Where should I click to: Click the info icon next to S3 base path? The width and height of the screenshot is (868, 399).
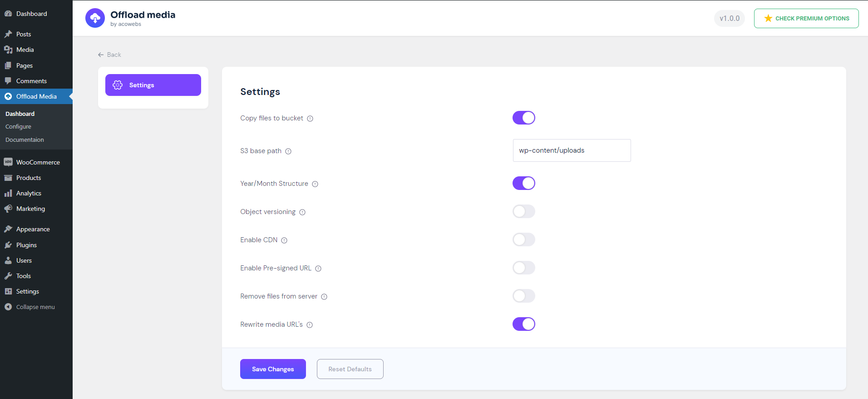tap(288, 151)
